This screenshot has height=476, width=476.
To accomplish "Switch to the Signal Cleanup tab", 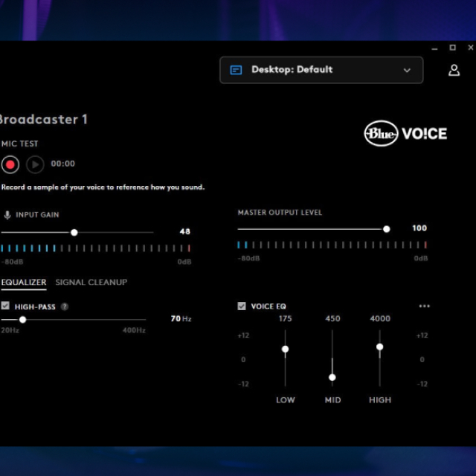I will pos(91,283).
